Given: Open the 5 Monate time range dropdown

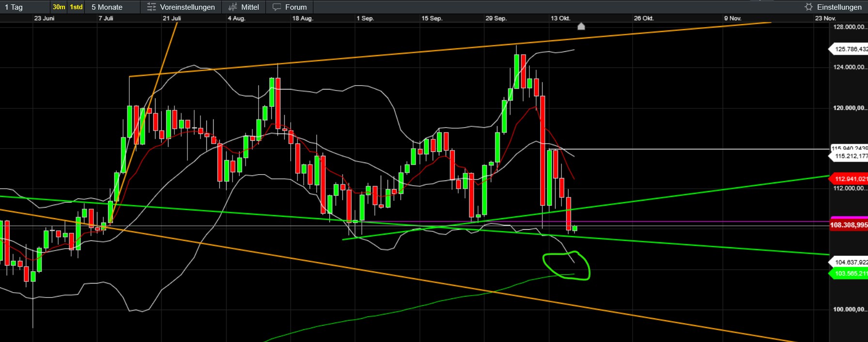Looking at the screenshot, I should click(107, 7).
